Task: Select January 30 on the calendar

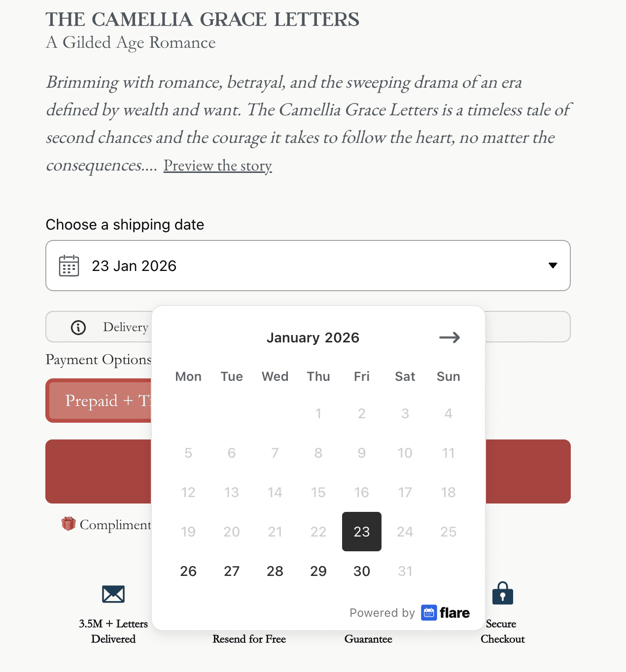Action: click(x=361, y=571)
